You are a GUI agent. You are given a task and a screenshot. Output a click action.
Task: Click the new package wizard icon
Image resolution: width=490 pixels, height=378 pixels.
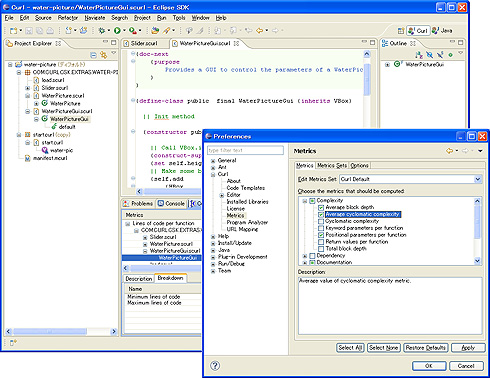[x=83, y=31]
